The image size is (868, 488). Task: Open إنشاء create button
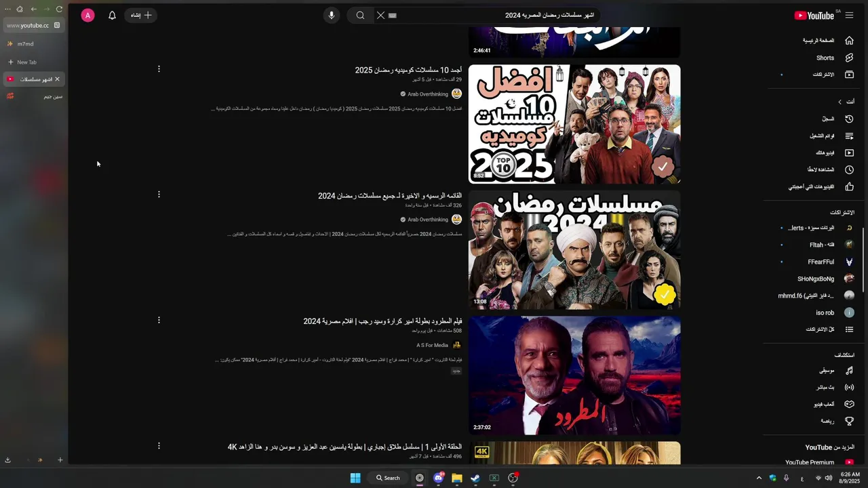[140, 15]
